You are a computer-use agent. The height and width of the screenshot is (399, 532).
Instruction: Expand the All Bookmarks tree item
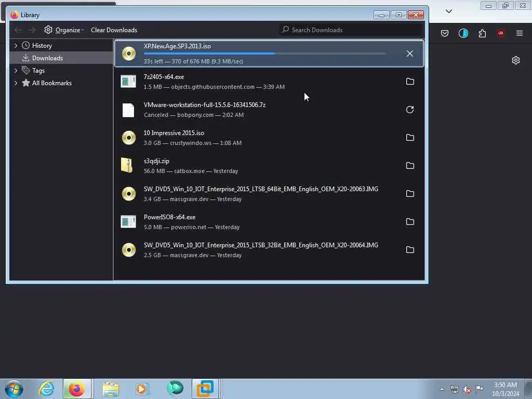[16, 83]
